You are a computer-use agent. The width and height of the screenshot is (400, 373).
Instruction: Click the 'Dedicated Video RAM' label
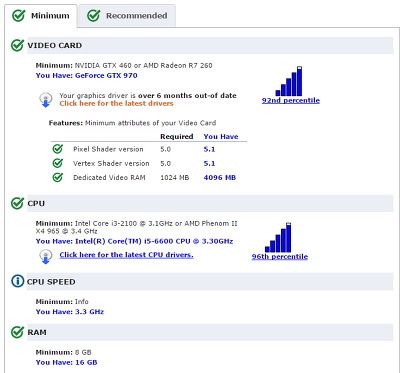[x=109, y=178]
